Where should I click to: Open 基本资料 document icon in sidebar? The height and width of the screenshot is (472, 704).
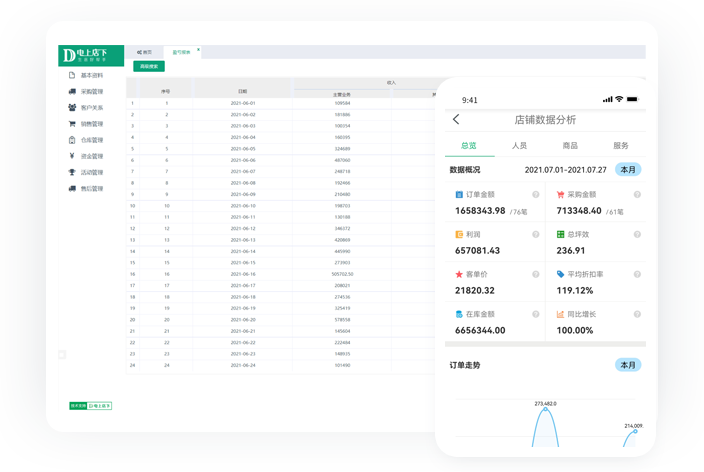[x=72, y=75]
